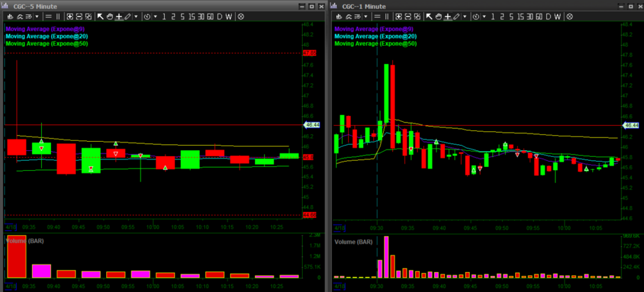Click the 46.44 price marker on 1 Minute chart
This screenshot has width=644, height=292.
(630, 126)
